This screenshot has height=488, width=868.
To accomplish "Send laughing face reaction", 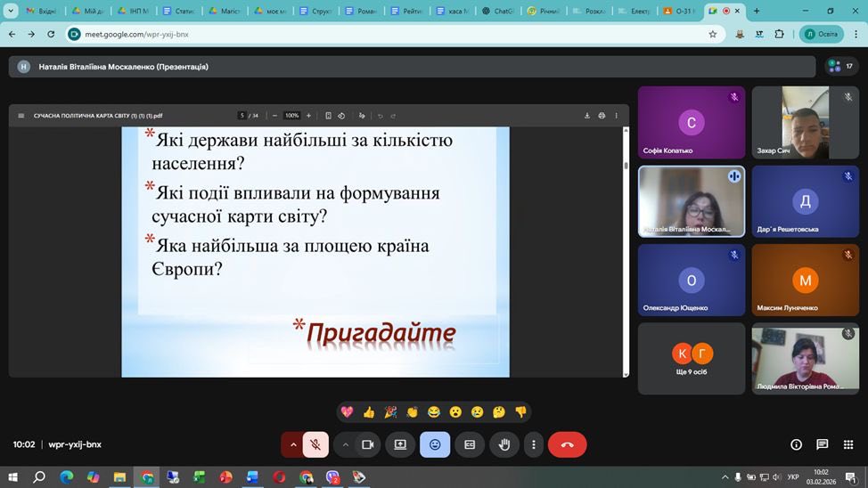I will (x=433, y=411).
